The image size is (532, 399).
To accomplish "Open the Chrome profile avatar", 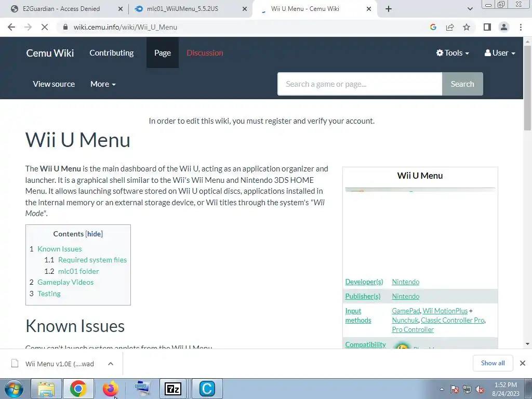I will [x=504, y=27].
